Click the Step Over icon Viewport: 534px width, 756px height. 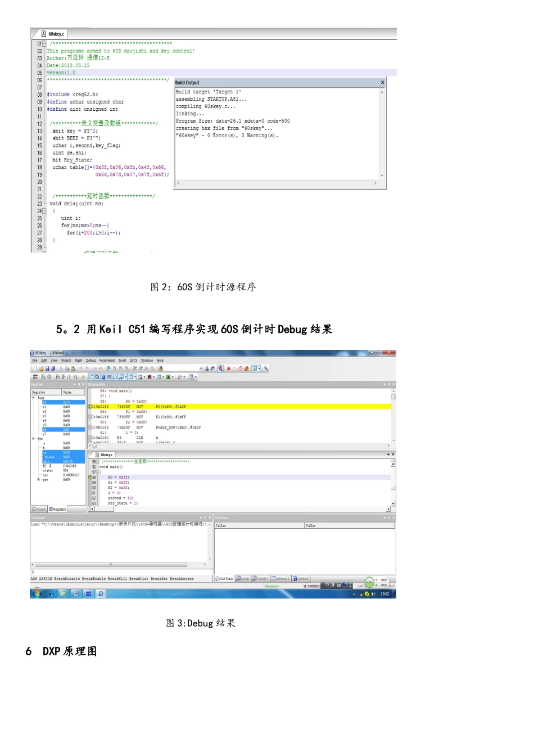(x=63, y=377)
